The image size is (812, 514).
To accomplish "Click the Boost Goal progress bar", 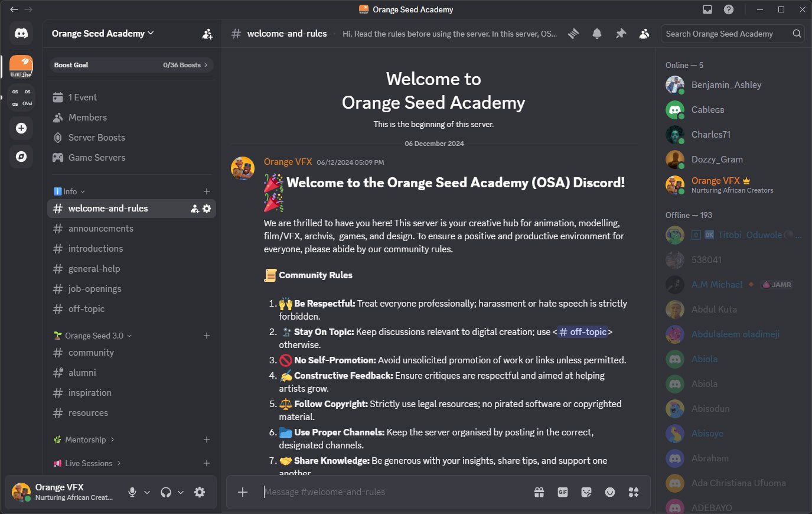I will [x=130, y=65].
